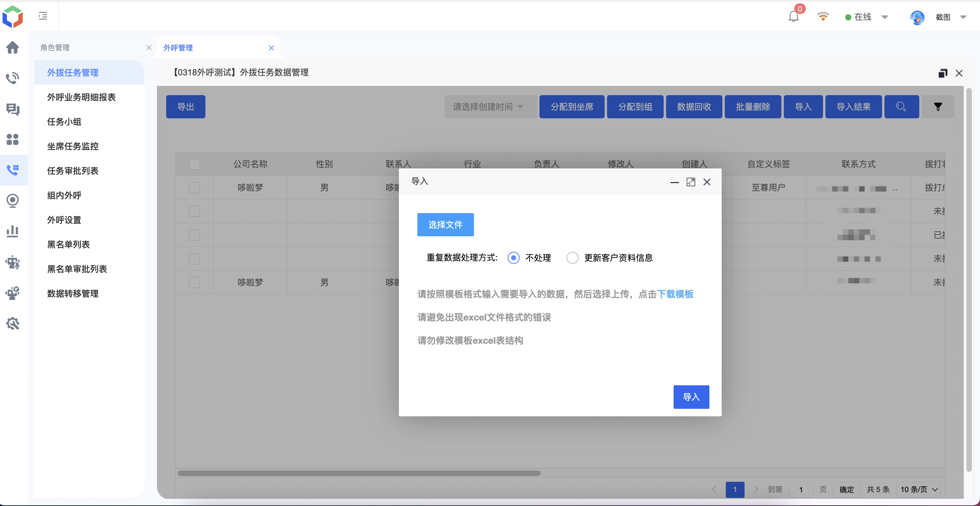
Task: Open the chat messages sidebar icon
Action: 13,109
